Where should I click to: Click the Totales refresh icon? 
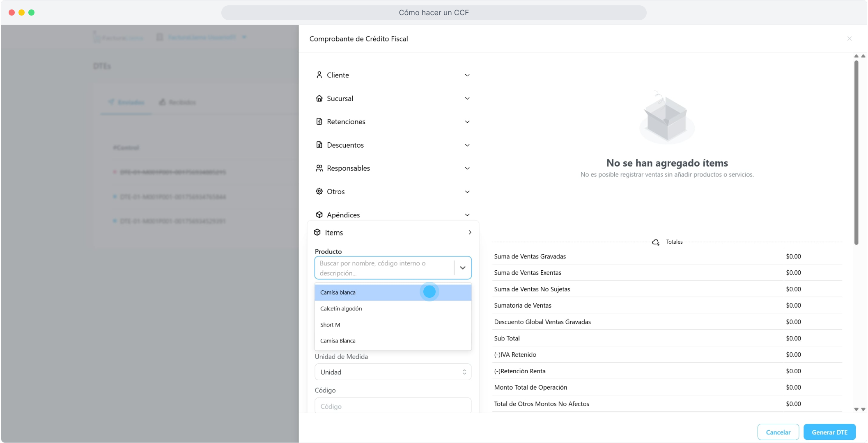click(656, 242)
